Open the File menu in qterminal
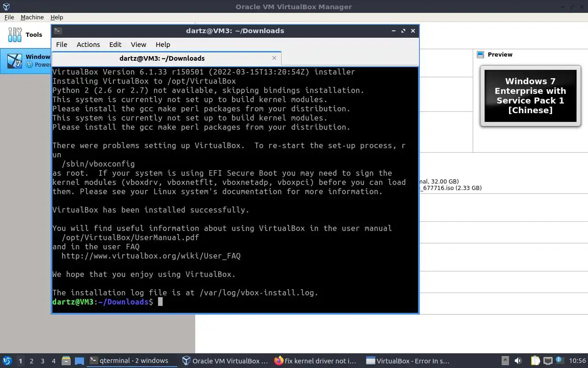The height and width of the screenshot is (368, 588). (62, 45)
